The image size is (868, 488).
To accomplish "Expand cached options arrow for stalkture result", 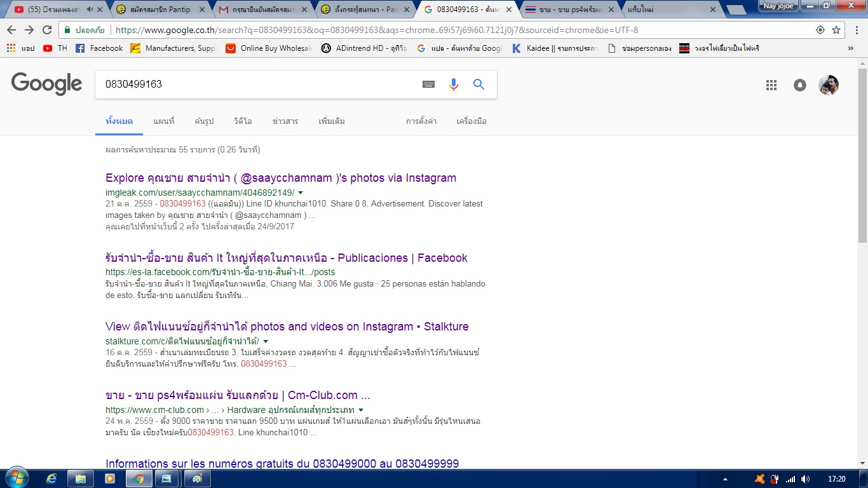I will click(266, 341).
